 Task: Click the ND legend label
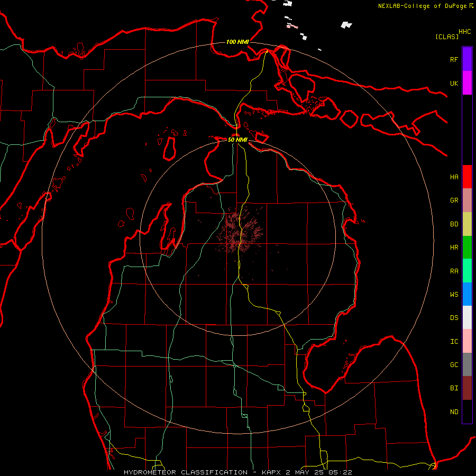tap(454, 412)
